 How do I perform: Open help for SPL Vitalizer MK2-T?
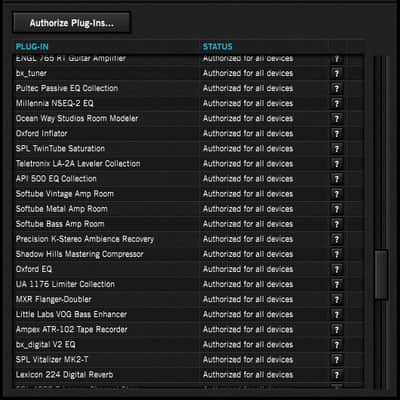(337, 360)
